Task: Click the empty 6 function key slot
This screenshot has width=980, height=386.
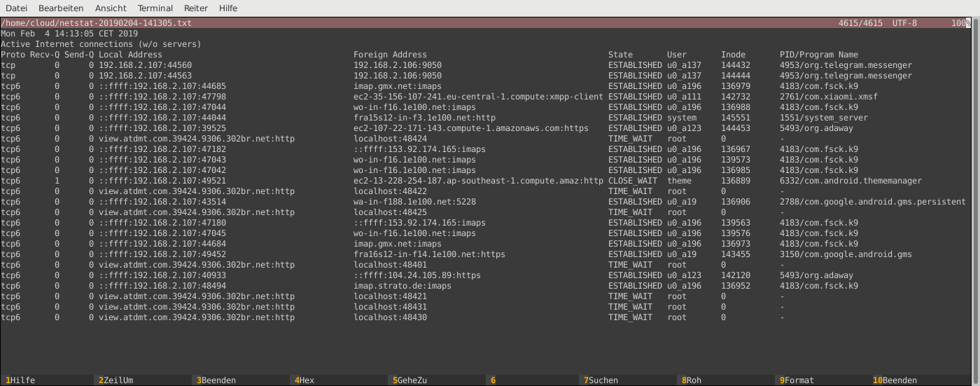Action: pos(493,380)
